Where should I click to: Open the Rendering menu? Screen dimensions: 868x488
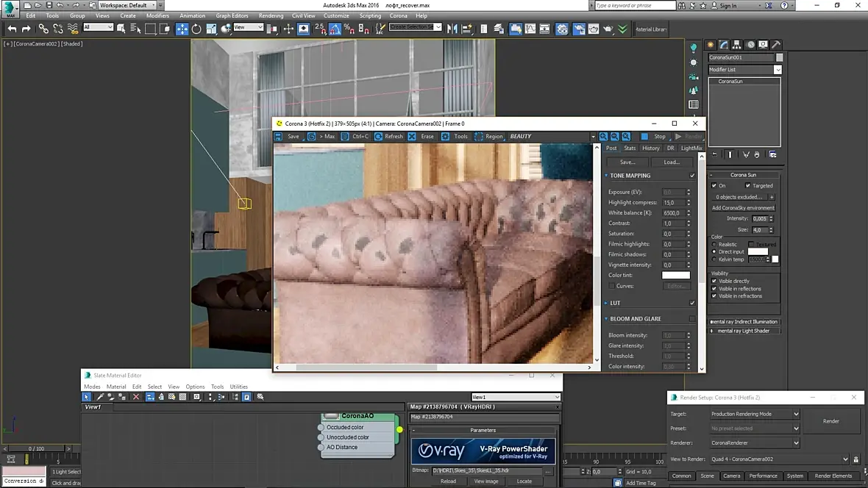point(271,15)
